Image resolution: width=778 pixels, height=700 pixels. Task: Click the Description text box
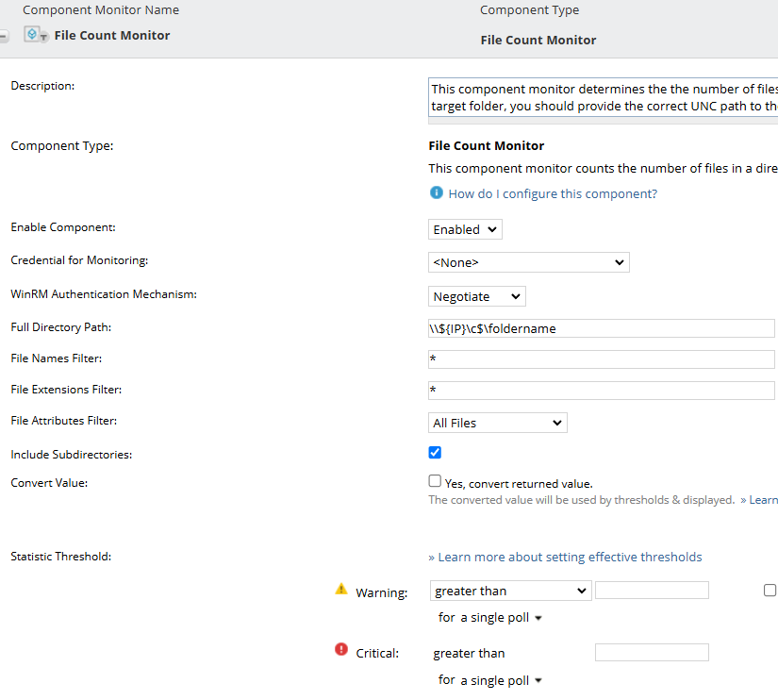click(x=603, y=98)
